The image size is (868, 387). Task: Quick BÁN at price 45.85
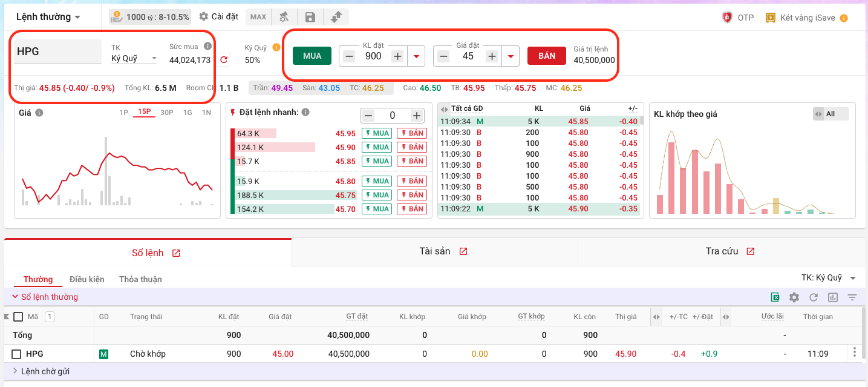coord(412,161)
